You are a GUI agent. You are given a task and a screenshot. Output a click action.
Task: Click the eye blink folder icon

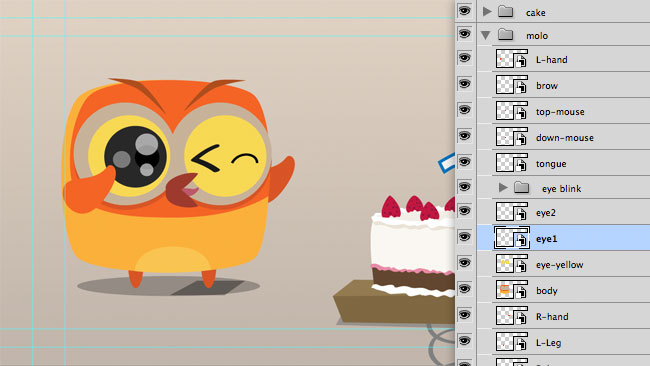(521, 188)
